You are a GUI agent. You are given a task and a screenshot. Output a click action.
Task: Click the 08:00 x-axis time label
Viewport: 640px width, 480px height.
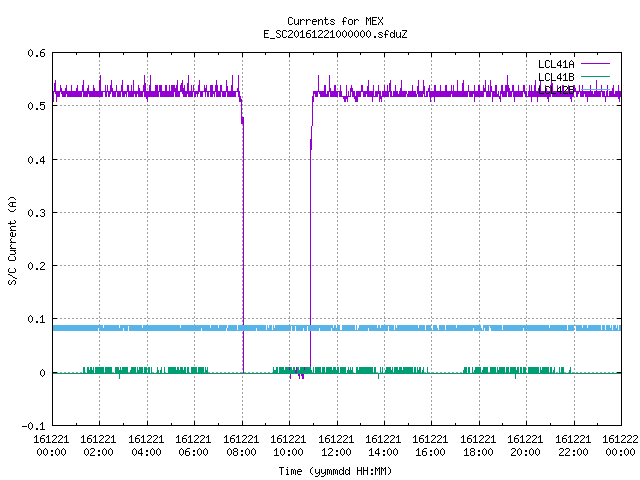click(241, 452)
